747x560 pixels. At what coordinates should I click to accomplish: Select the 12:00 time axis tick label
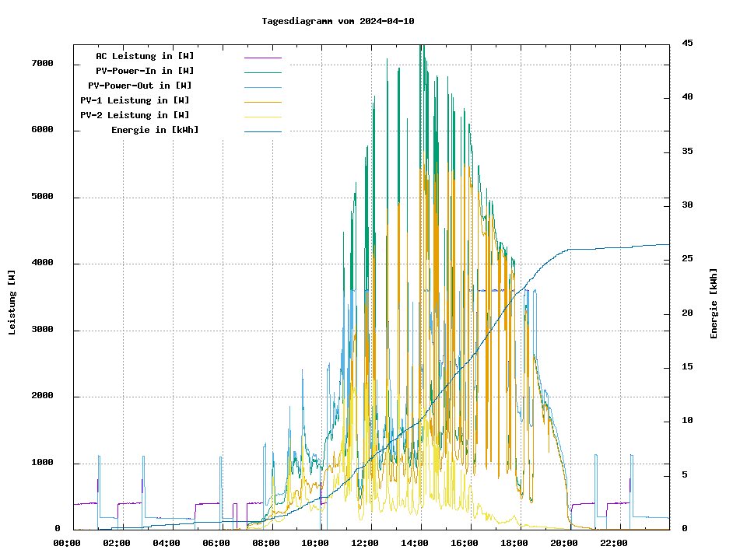[x=366, y=543]
